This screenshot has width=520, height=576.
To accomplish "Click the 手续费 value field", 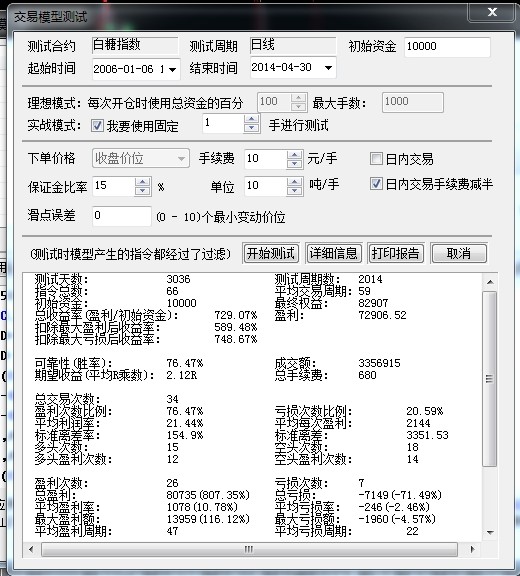I will coord(266,159).
